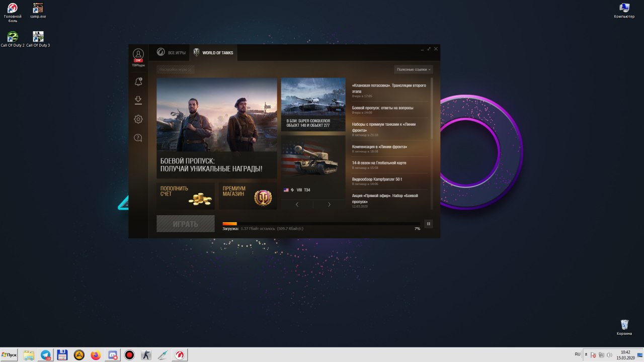Click the floppy disk taskbar icon
This screenshot has width=644, height=362.
pyautogui.click(x=62, y=355)
